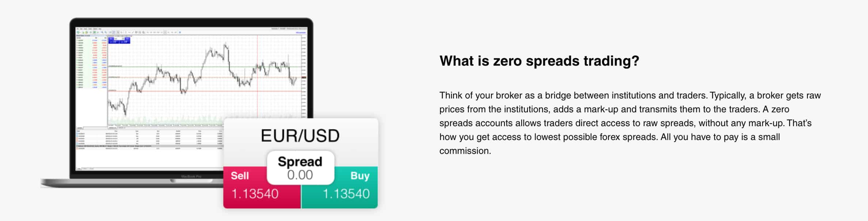868x221 pixels.
Task: Click the 'What is zero spreads trading?' heading
Action: (539, 61)
